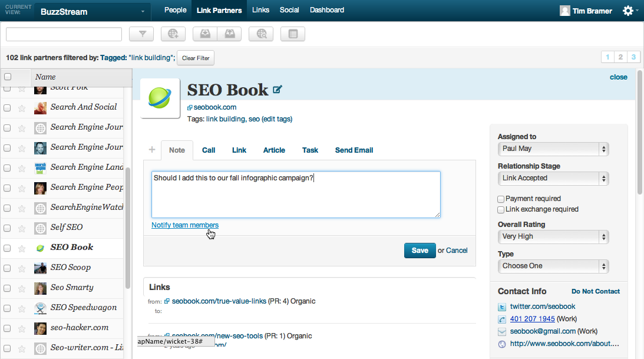Click the import inbox-down icon
The image size is (644, 359).
(205, 34)
